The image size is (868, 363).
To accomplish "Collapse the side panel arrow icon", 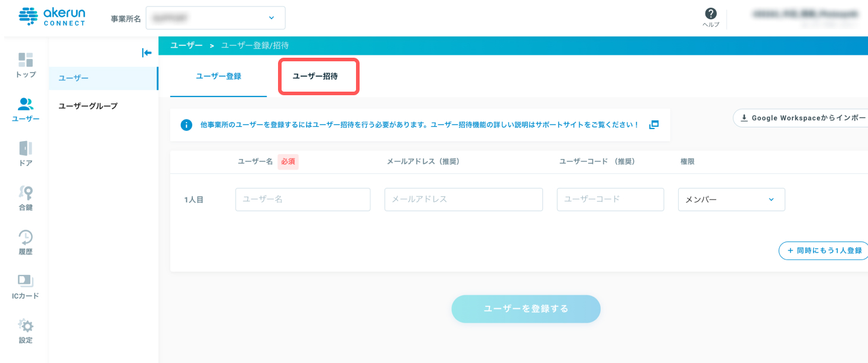I will [x=146, y=53].
